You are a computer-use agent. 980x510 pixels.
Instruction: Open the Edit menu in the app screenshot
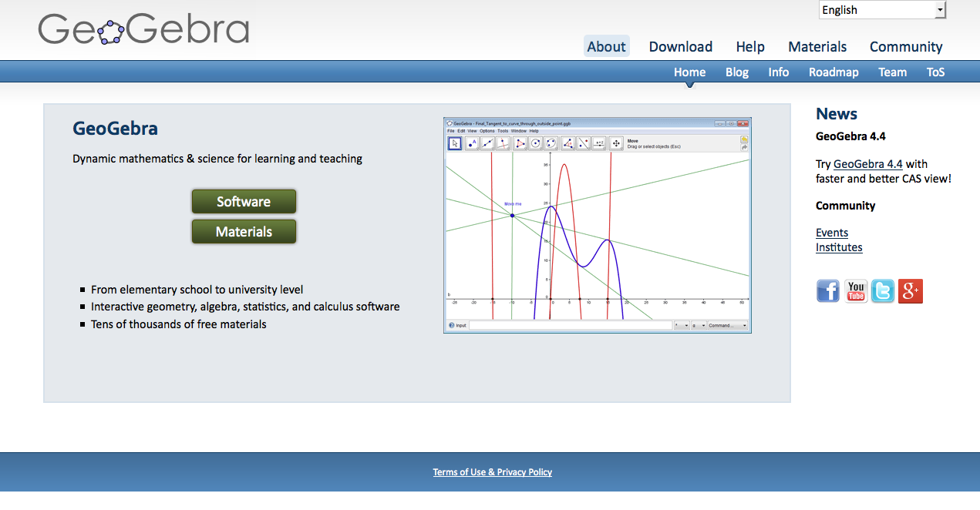pyautogui.click(x=461, y=131)
